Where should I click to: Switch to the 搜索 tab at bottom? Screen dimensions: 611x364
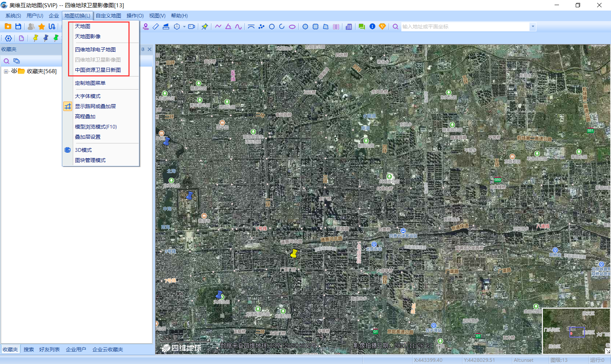click(28, 349)
